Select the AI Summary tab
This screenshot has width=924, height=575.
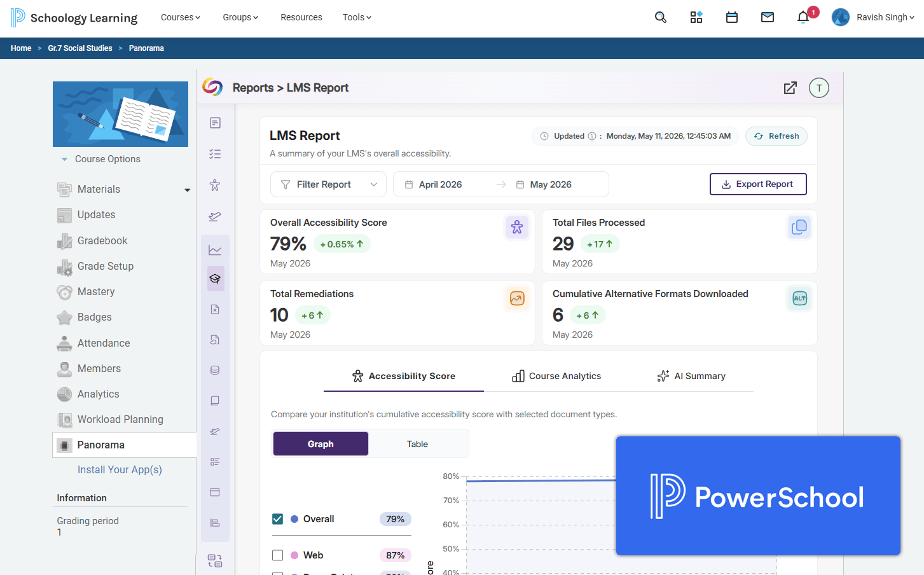coord(691,376)
